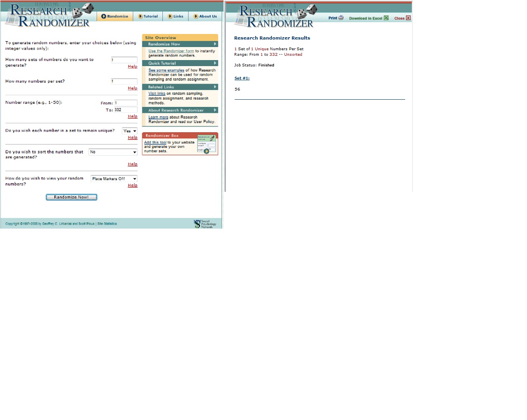Click Add this tool link
527x420 pixels.
coord(155,142)
